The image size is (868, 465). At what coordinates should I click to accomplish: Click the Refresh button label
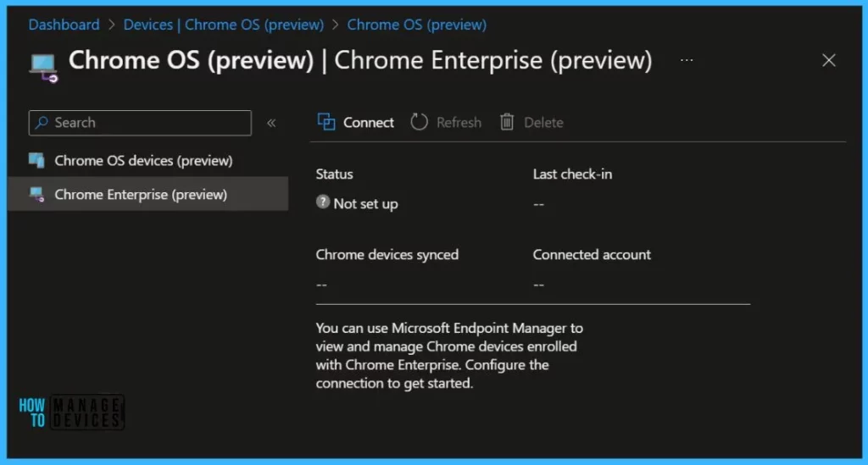point(459,122)
